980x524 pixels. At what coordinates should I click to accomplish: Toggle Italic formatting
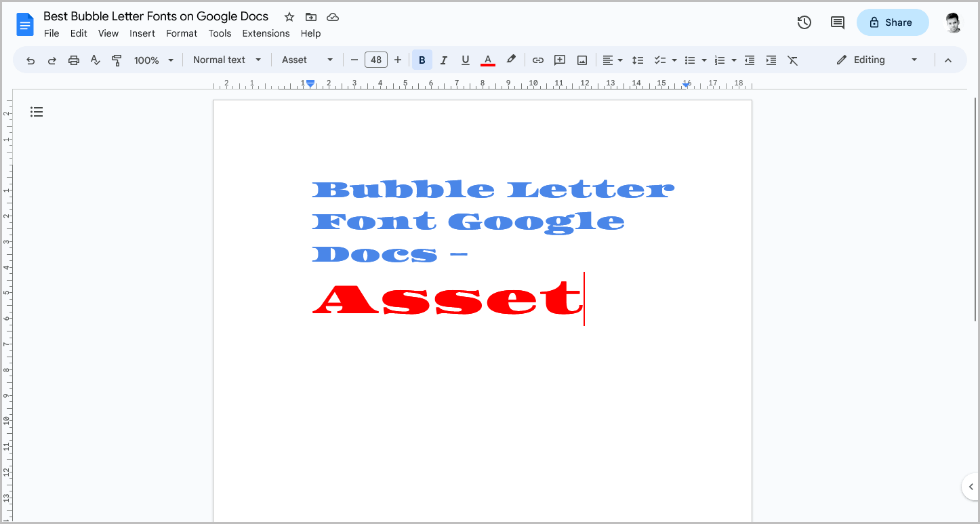point(444,60)
